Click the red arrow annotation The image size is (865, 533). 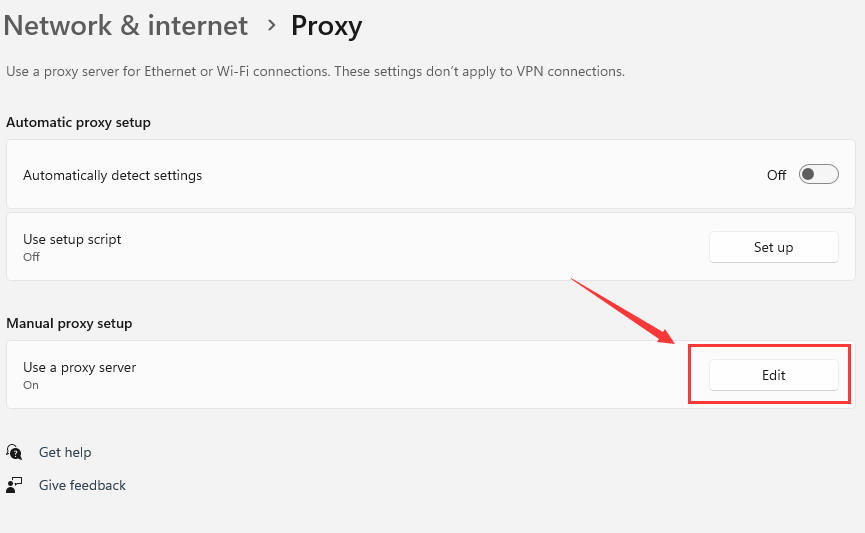(x=623, y=311)
